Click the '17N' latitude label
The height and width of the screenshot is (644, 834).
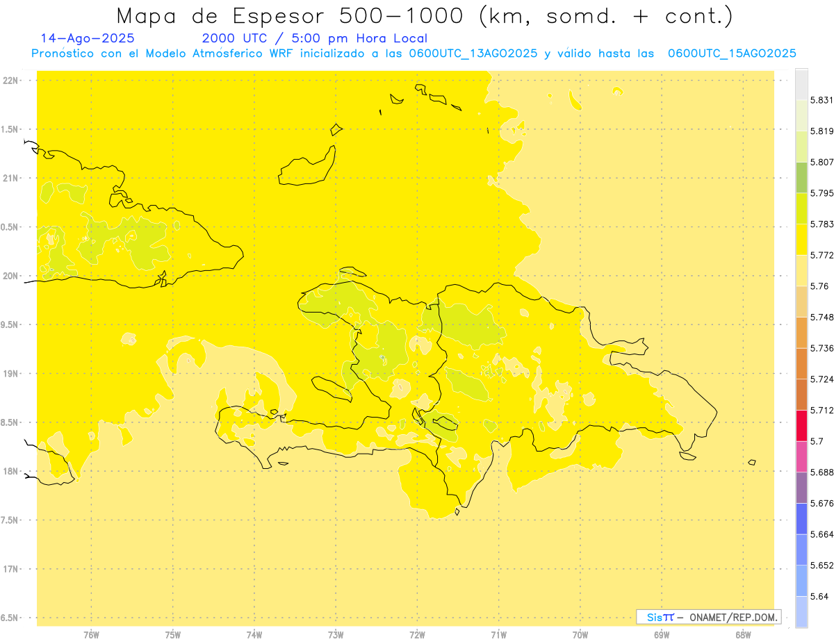point(11,569)
